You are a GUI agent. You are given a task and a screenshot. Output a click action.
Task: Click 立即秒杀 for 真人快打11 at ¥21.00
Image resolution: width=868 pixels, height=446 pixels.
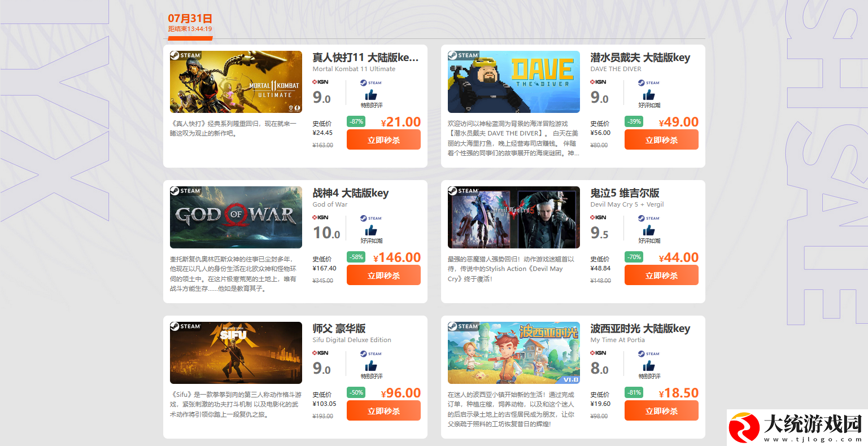(383, 139)
